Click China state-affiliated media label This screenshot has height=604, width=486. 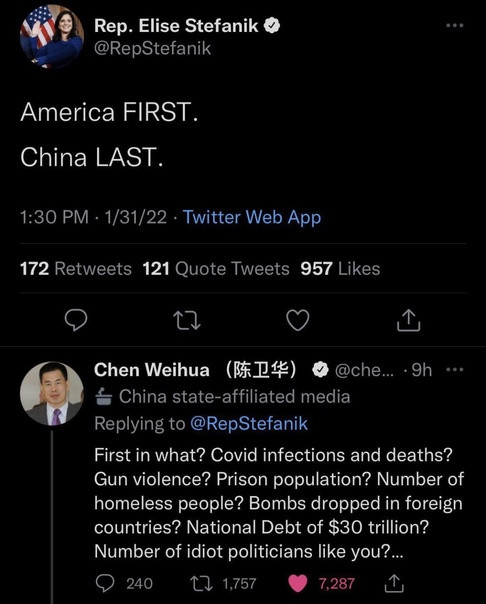(223, 396)
